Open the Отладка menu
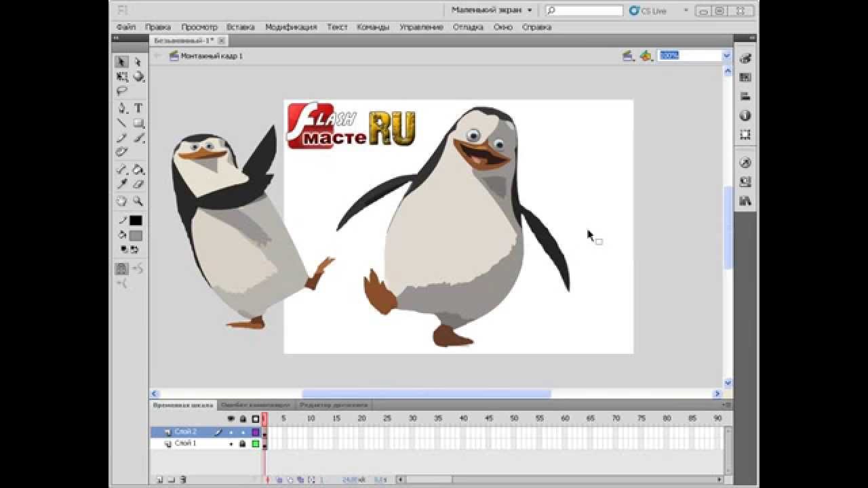Viewport: 868px width, 488px height. tap(468, 27)
